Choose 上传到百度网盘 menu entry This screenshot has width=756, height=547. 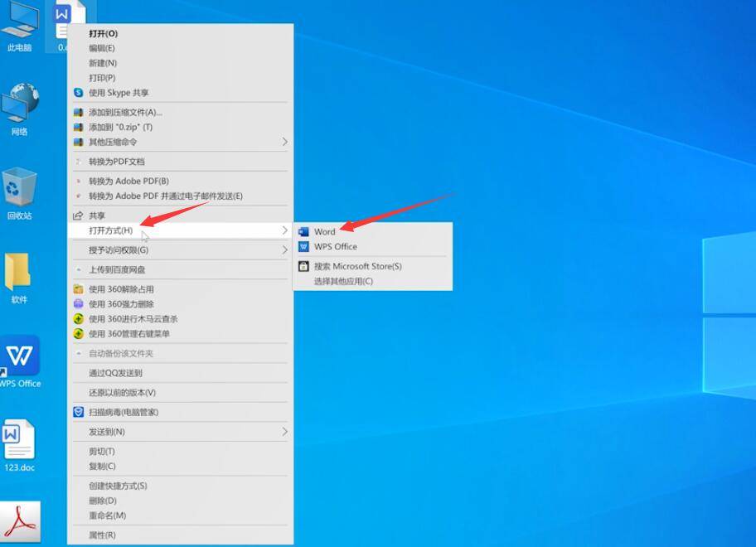[117, 270]
